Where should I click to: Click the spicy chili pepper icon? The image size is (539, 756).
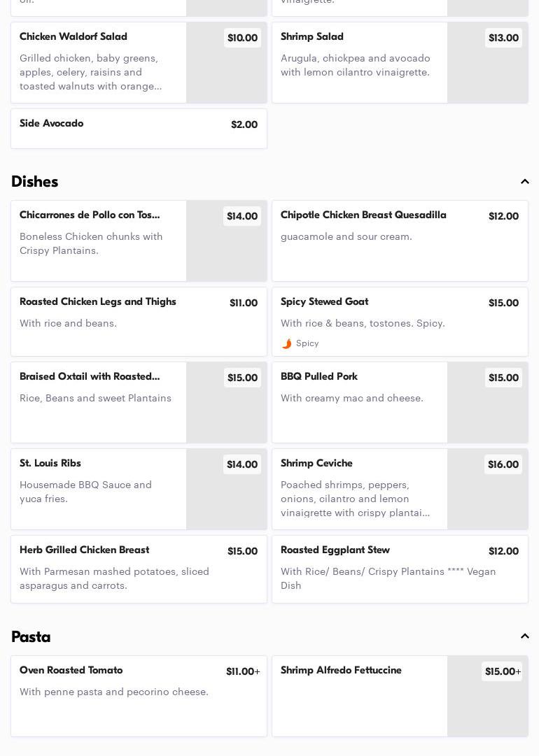point(287,343)
